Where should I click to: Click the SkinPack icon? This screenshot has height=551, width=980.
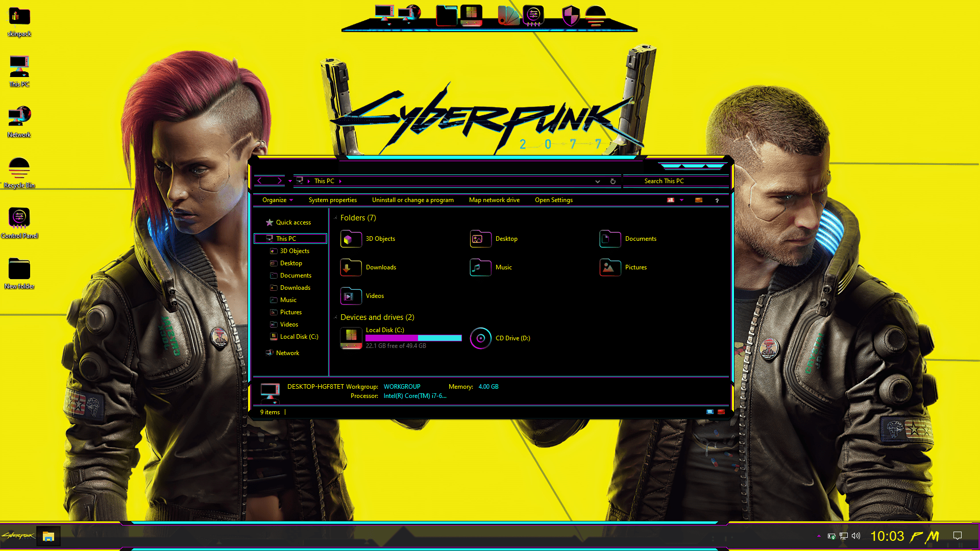[19, 15]
